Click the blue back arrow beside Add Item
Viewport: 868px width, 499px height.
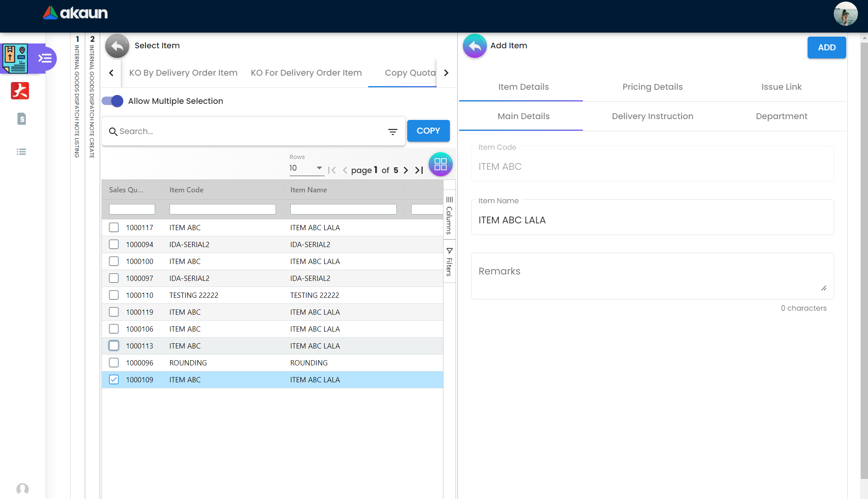[474, 46]
